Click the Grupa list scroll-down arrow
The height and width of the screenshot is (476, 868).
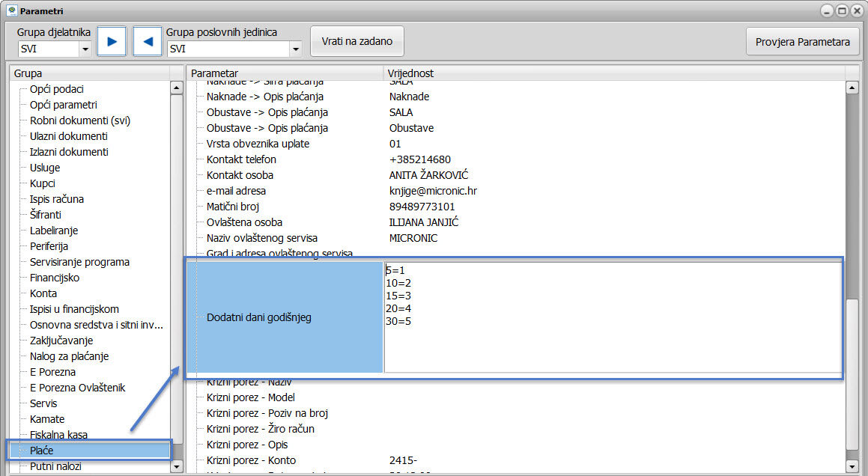coord(177,466)
